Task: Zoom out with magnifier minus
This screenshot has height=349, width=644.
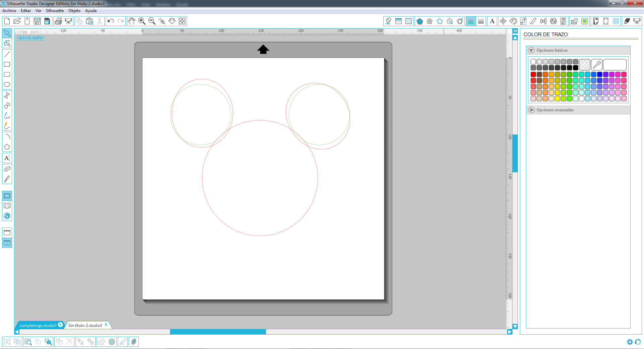Action: click(x=152, y=21)
